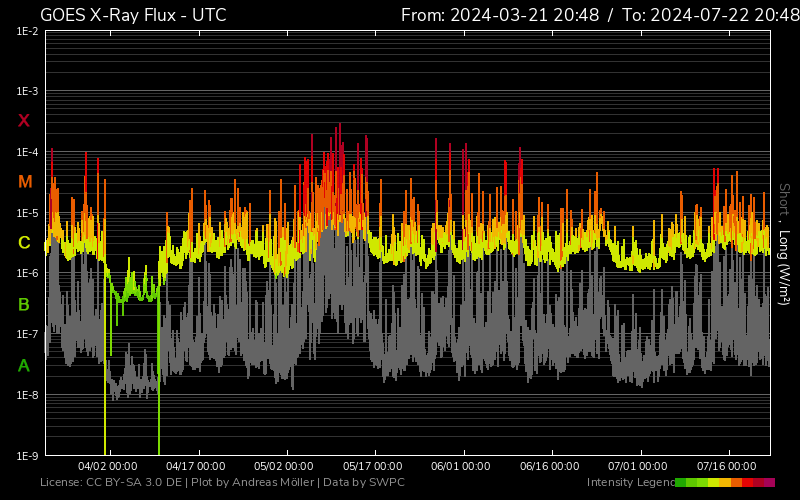This screenshot has height=500, width=800.
Task: Click the Intensity Legend label
Action: 629,483
